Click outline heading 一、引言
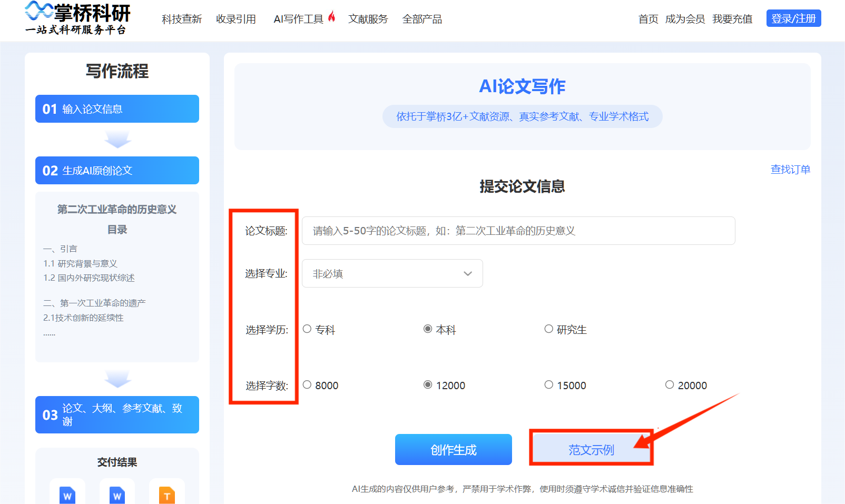The width and height of the screenshot is (845, 504). pos(60,249)
